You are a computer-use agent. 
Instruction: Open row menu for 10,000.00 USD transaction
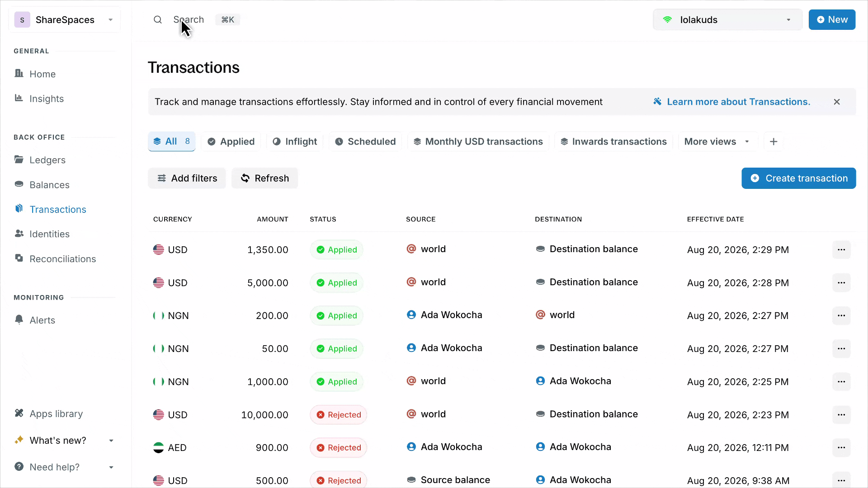pyautogui.click(x=841, y=415)
